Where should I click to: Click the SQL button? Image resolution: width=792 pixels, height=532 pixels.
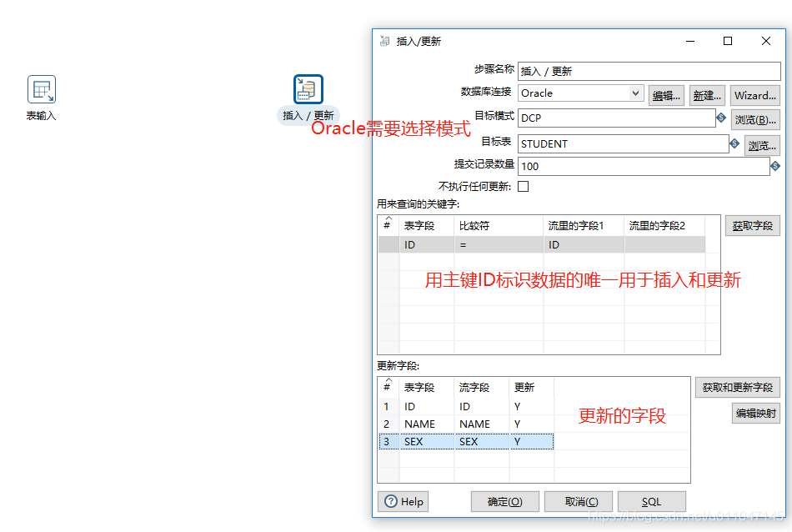click(651, 501)
